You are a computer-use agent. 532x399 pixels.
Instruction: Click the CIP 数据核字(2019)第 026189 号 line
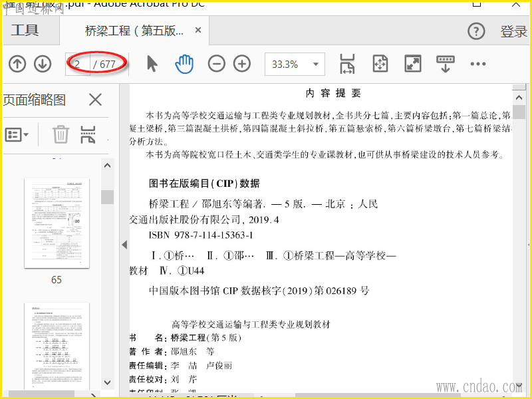click(x=259, y=291)
